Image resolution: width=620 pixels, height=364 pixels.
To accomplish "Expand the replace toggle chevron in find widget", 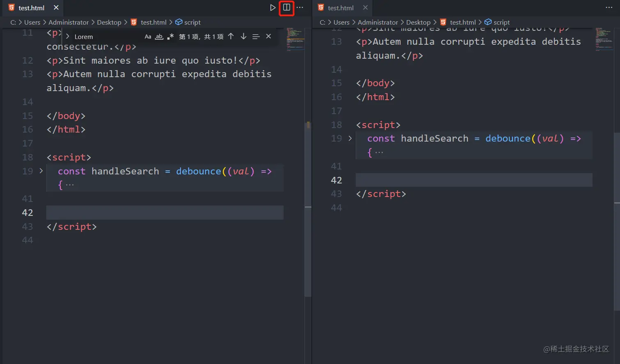I will click(x=68, y=37).
